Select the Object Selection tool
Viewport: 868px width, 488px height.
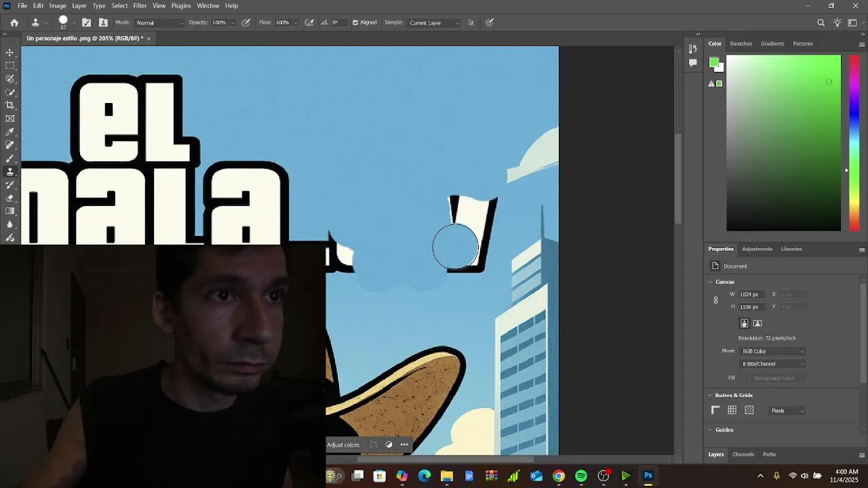(x=10, y=92)
